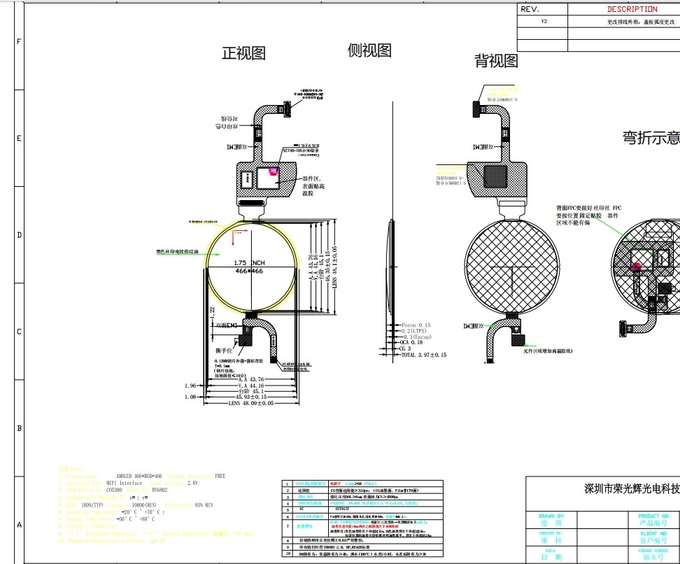Click the magenta mark on the front view FPC
This screenshot has height=564, width=680.
pyautogui.click(x=273, y=171)
